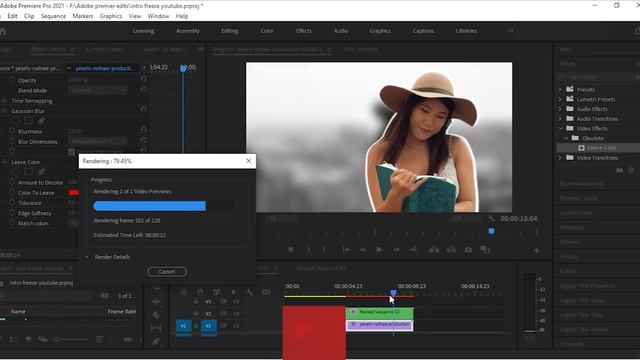Toggle lock on V2 track
This screenshot has height=360, width=640.
click(196, 313)
